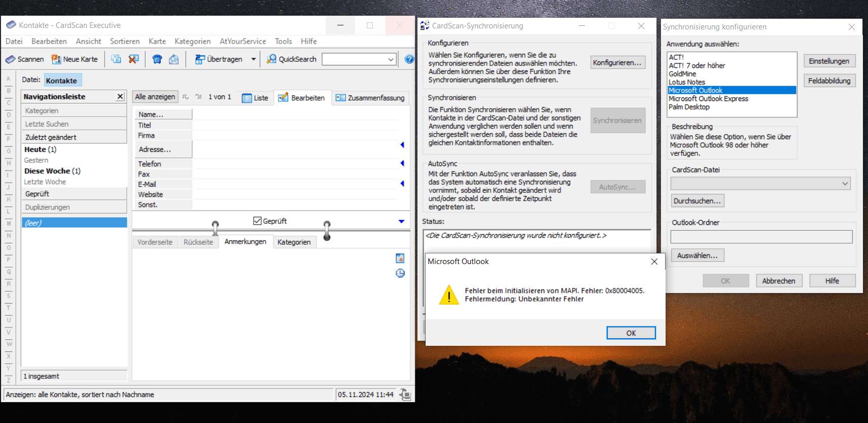
Task: Select the (leer) highlighted entry
Action: (74, 222)
